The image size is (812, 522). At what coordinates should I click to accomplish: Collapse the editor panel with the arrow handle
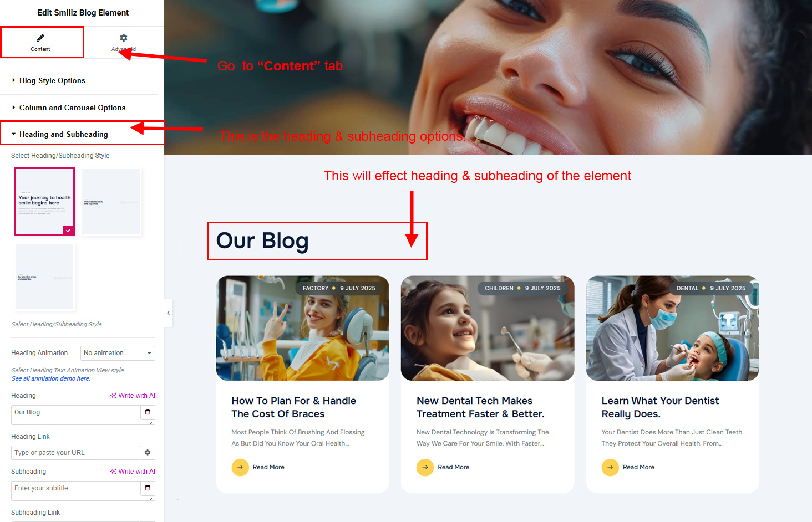coord(168,313)
